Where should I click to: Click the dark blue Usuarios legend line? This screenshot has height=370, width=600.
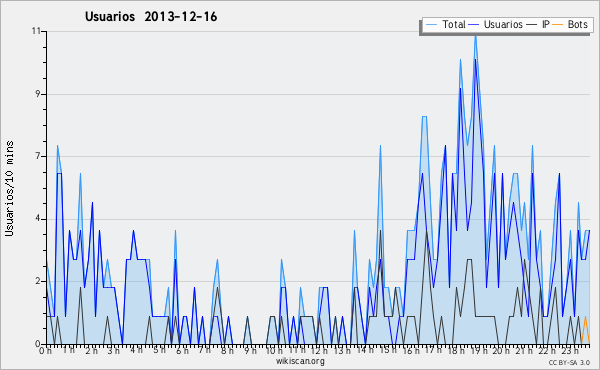point(474,25)
